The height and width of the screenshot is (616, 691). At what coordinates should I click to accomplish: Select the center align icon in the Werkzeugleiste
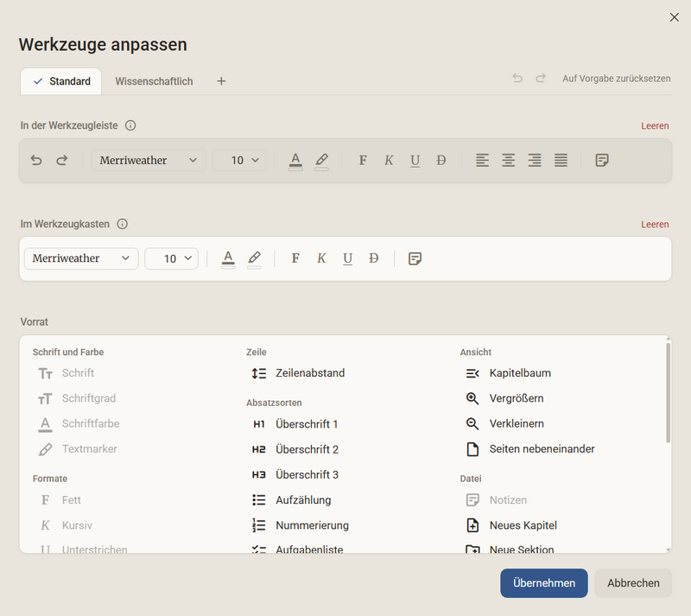(x=508, y=160)
